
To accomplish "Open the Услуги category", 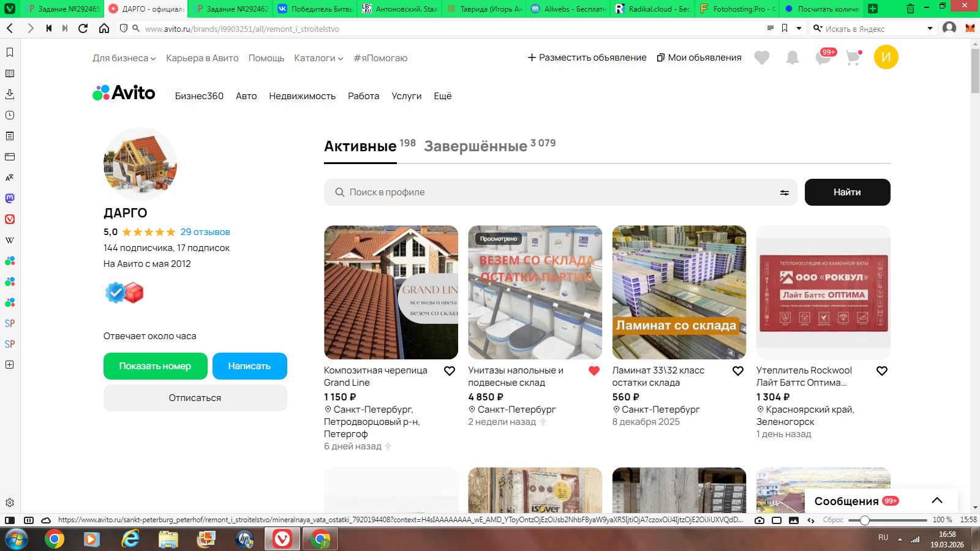I will (407, 96).
